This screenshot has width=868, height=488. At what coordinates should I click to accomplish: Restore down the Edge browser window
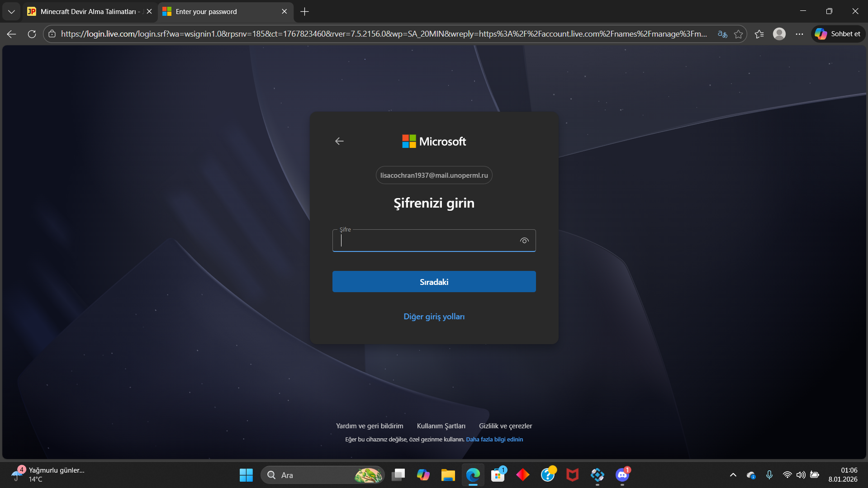click(x=829, y=11)
